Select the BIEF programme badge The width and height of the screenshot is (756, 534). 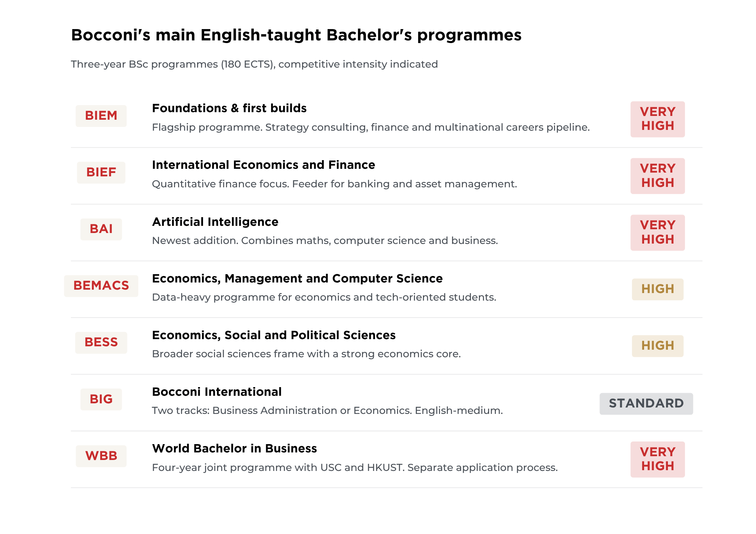click(101, 172)
